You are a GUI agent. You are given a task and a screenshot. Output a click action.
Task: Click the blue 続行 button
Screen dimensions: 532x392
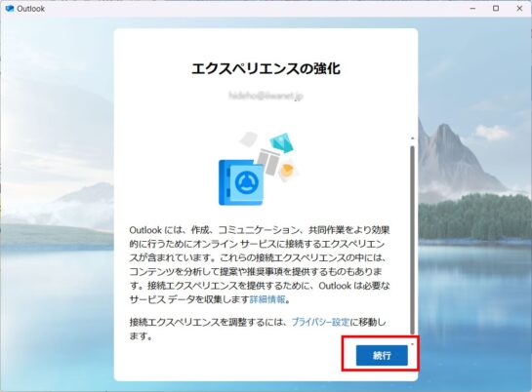click(x=382, y=355)
